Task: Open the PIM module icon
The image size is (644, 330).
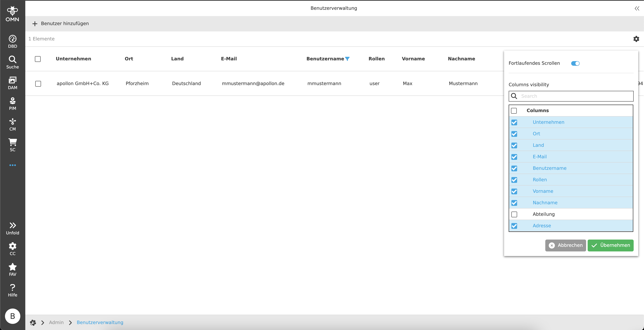Action: [12, 104]
